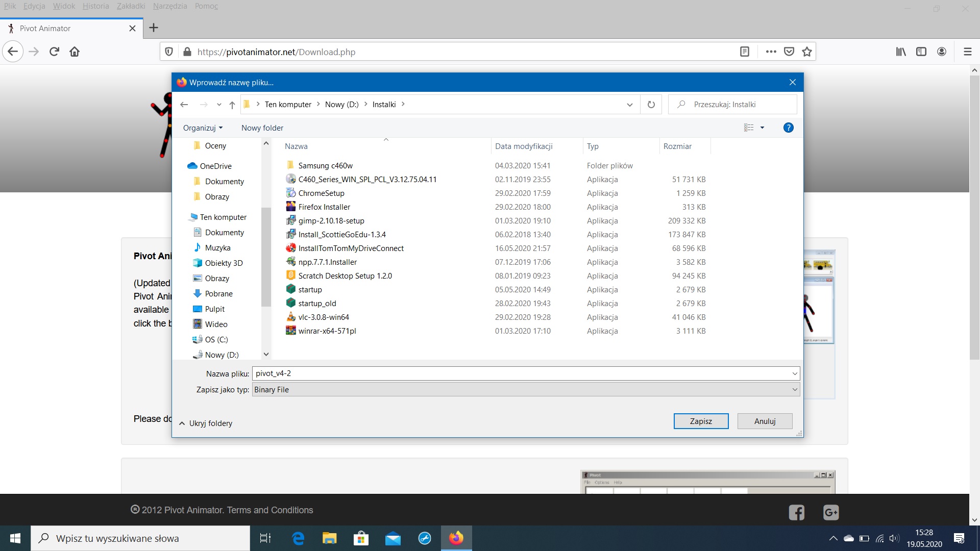Open Firefox library icon
The width and height of the screenshot is (980, 551).
click(x=901, y=52)
